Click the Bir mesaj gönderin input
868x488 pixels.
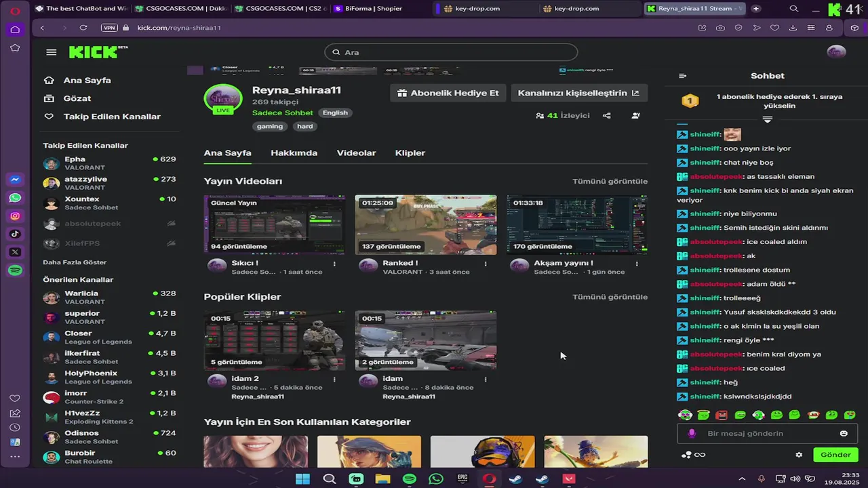(766, 434)
